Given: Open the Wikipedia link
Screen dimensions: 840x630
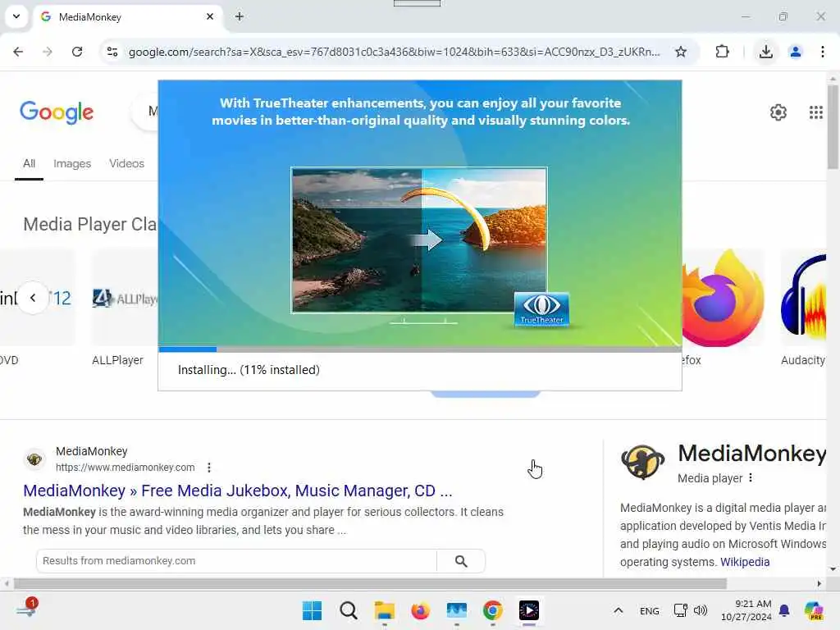Looking at the screenshot, I should click(x=745, y=562).
